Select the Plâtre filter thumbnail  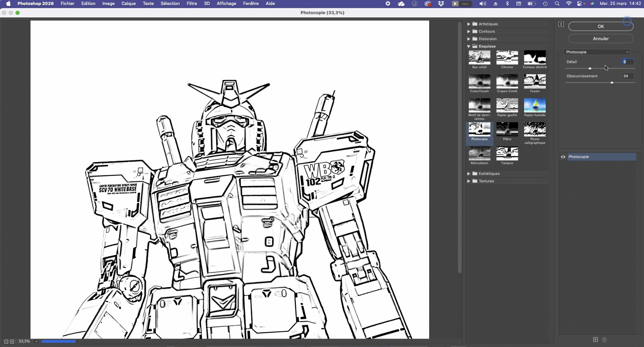point(507,130)
